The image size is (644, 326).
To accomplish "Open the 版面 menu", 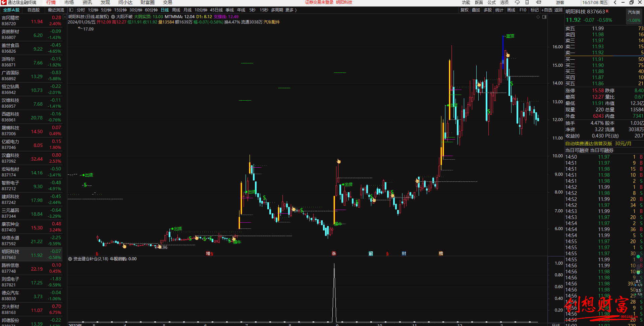I will click(x=479, y=2).
